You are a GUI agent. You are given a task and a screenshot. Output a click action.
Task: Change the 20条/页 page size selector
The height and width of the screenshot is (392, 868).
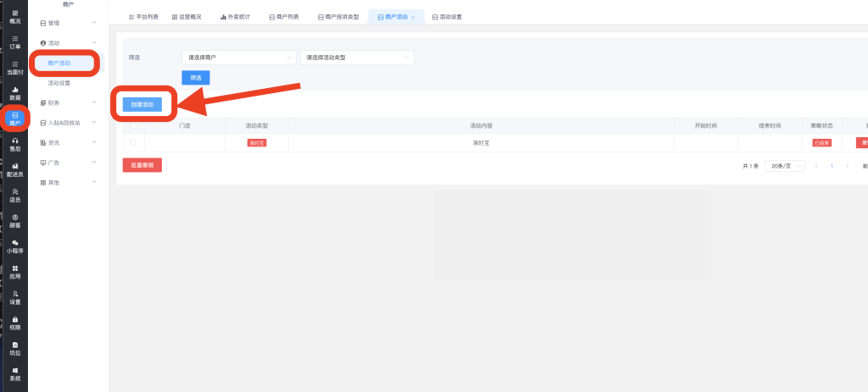(x=784, y=166)
